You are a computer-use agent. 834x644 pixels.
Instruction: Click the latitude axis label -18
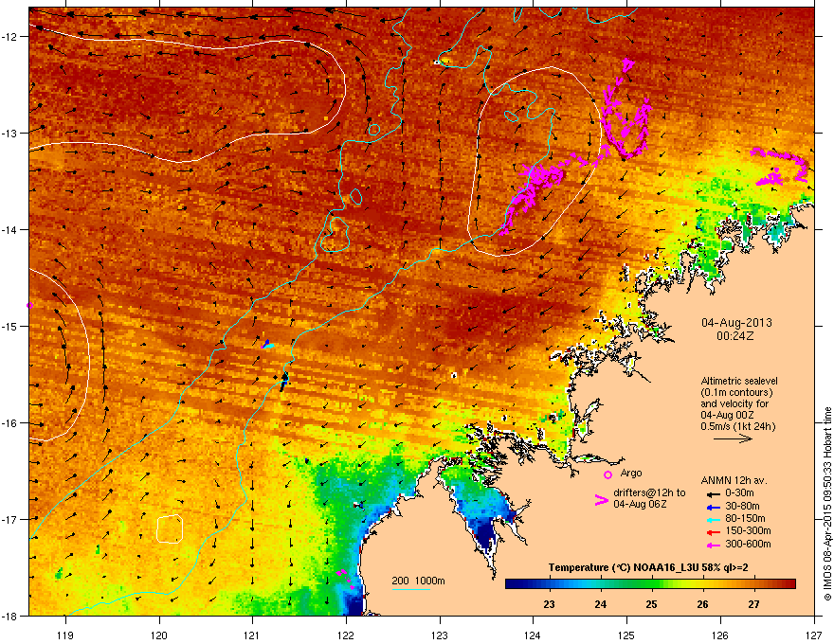(x=9, y=616)
